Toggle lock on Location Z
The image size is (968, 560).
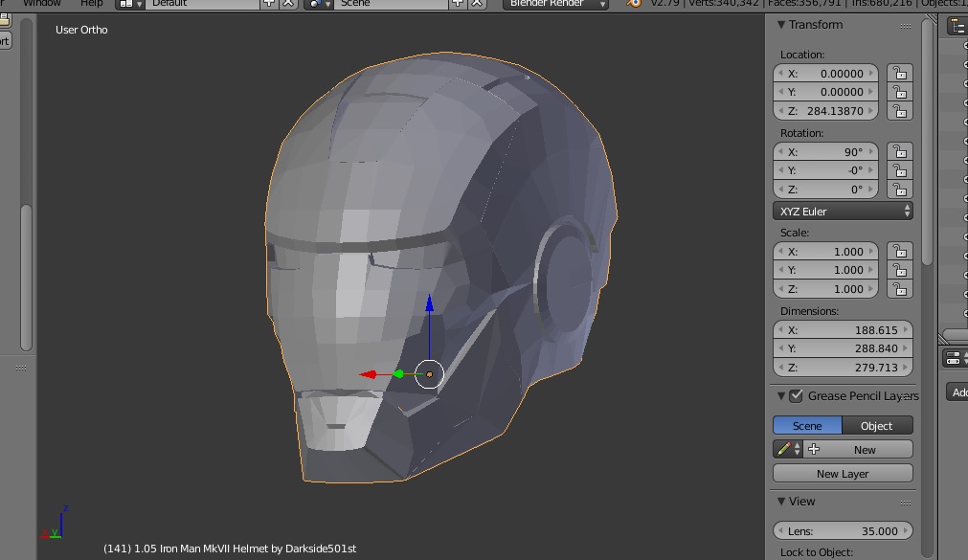898,111
